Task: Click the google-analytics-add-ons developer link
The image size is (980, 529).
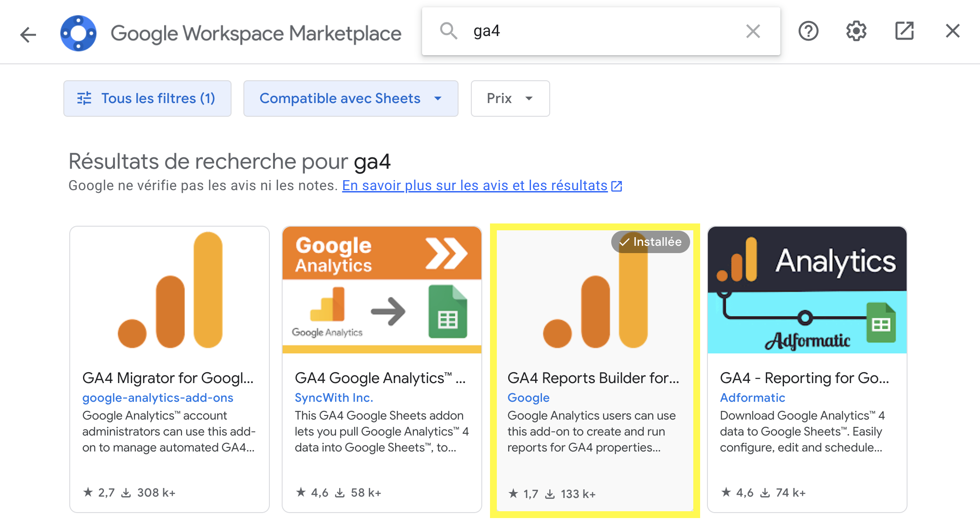Action: [x=158, y=398]
